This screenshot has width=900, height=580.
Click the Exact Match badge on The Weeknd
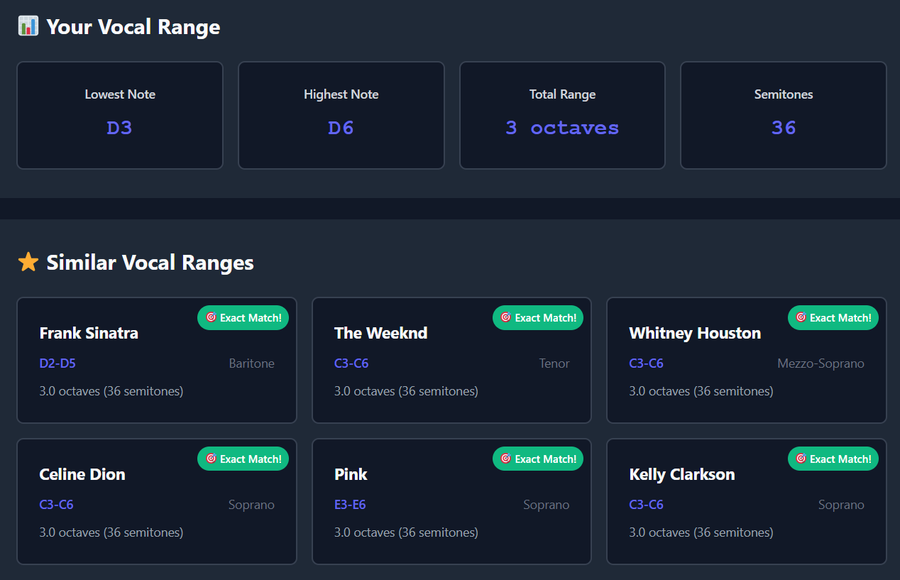click(x=538, y=318)
